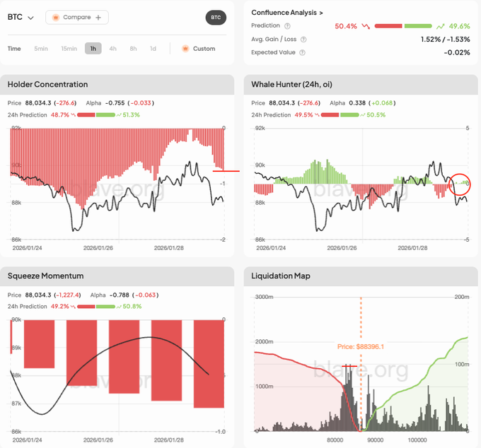Viewport: 481px width, 448px height.
Task: Click the 50.8% bullish value in Squeeze Momentum
Action: (x=132, y=307)
